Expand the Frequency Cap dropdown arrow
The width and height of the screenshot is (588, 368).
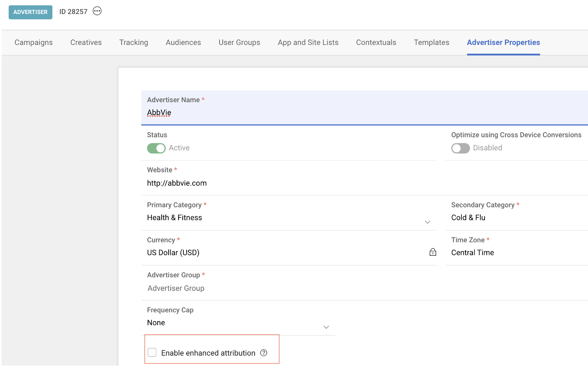(x=326, y=327)
